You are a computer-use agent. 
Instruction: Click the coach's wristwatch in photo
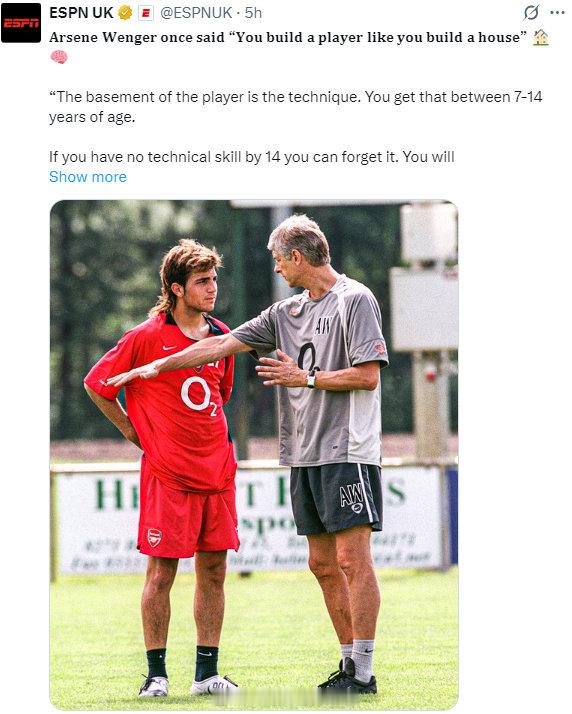point(311,381)
